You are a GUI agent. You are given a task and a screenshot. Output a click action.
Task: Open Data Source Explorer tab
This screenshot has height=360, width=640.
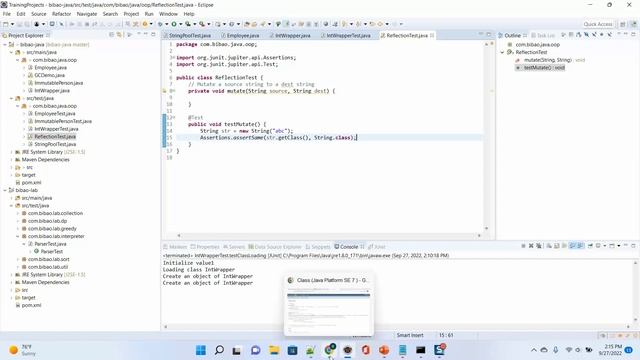tap(275, 247)
